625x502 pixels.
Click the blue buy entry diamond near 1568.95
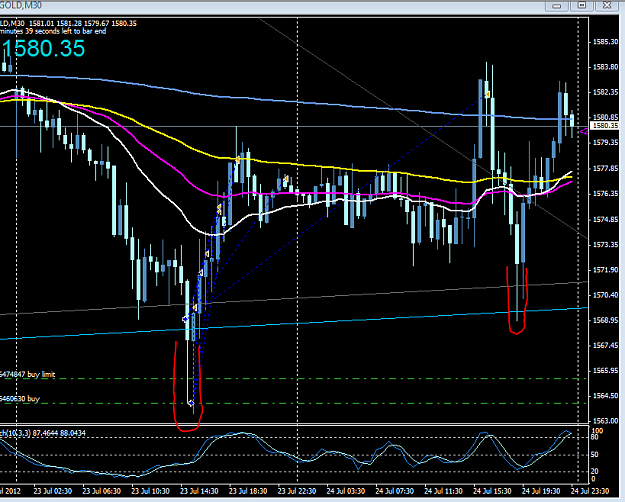[x=185, y=319]
